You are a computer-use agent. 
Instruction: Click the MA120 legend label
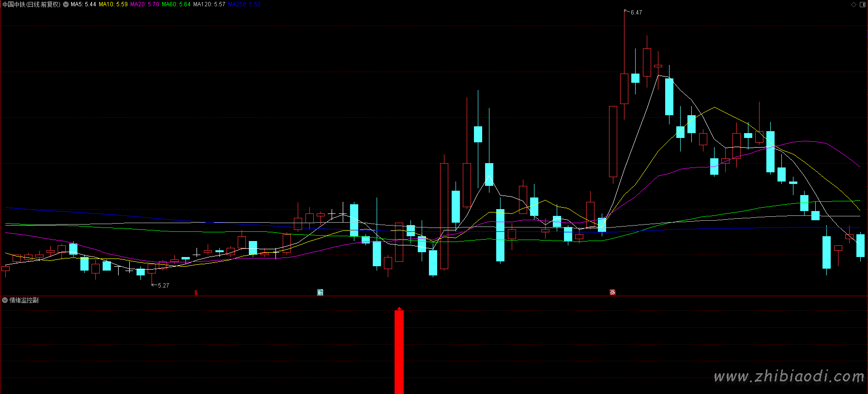tap(209, 4)
